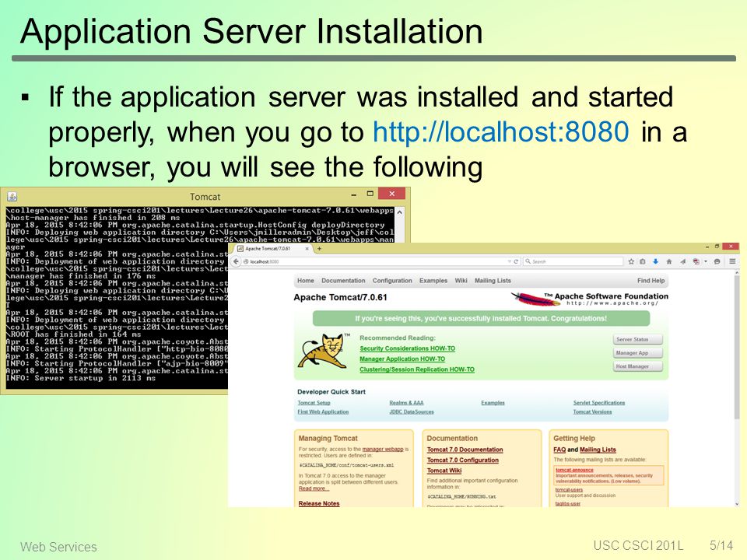The image size is (747, 560).
Task: Bookmark this page with the star icon
Action: tap(631, 261)
